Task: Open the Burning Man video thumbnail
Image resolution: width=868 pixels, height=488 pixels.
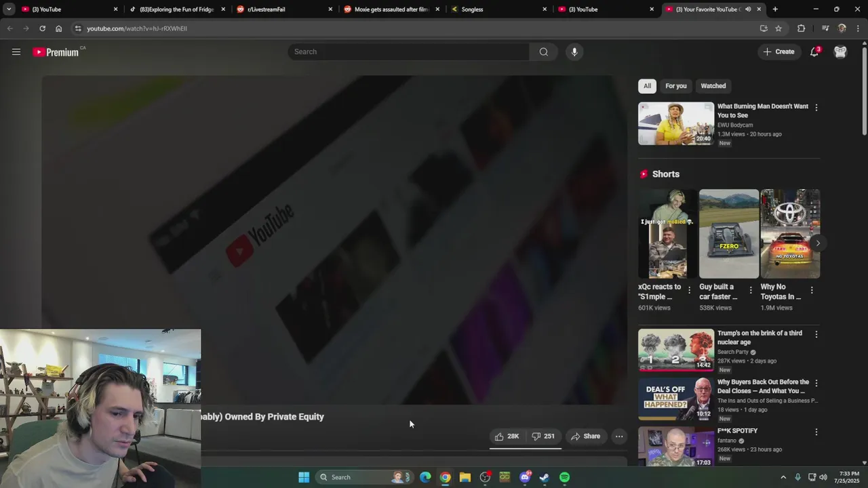Action: 676,123
